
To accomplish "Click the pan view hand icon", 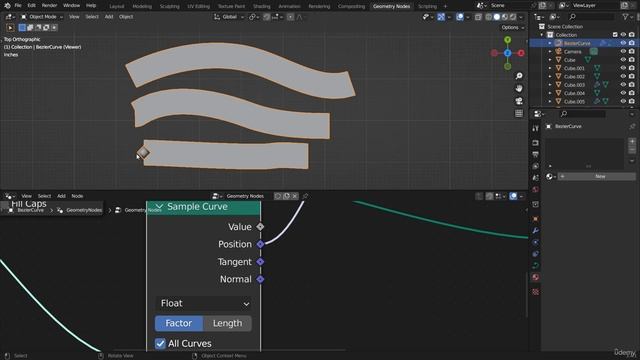I will tap(519, 89).
